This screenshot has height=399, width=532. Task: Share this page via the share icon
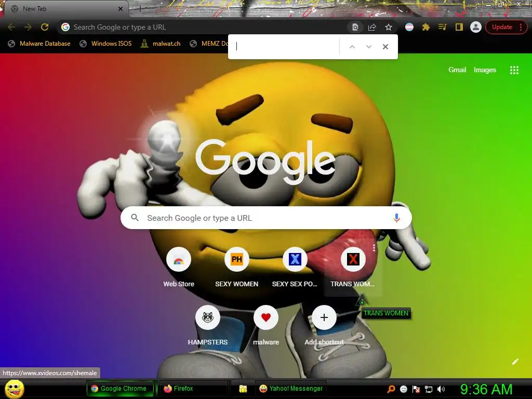[x=372, y=27]
